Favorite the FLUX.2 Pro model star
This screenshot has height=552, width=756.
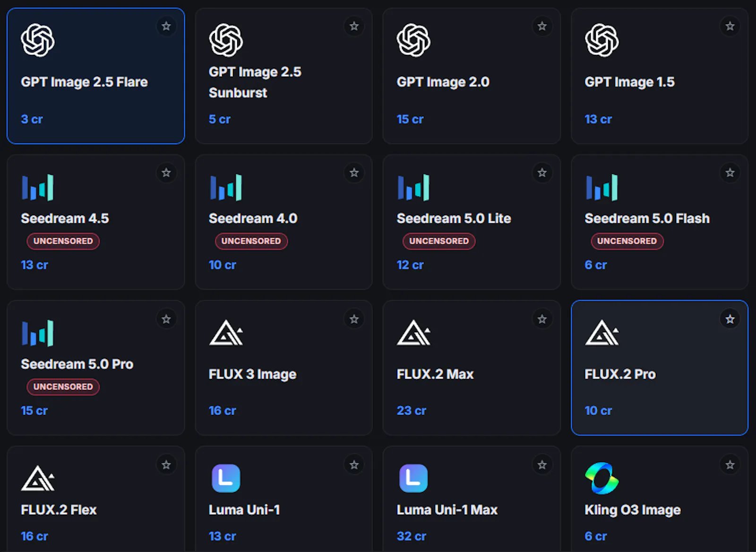pos(730,319)
